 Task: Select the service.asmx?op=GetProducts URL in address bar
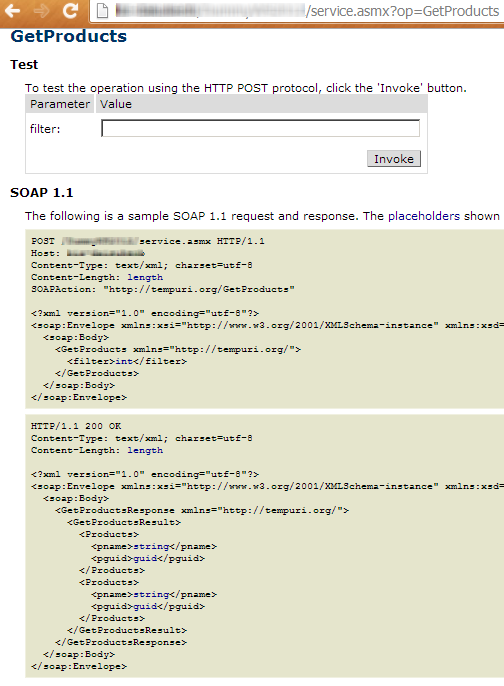pyautogui.click(x=307, y=10)
